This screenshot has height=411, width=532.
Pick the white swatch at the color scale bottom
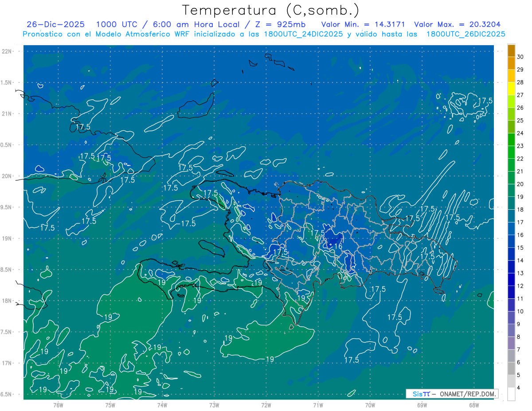(x=511, y=394)
